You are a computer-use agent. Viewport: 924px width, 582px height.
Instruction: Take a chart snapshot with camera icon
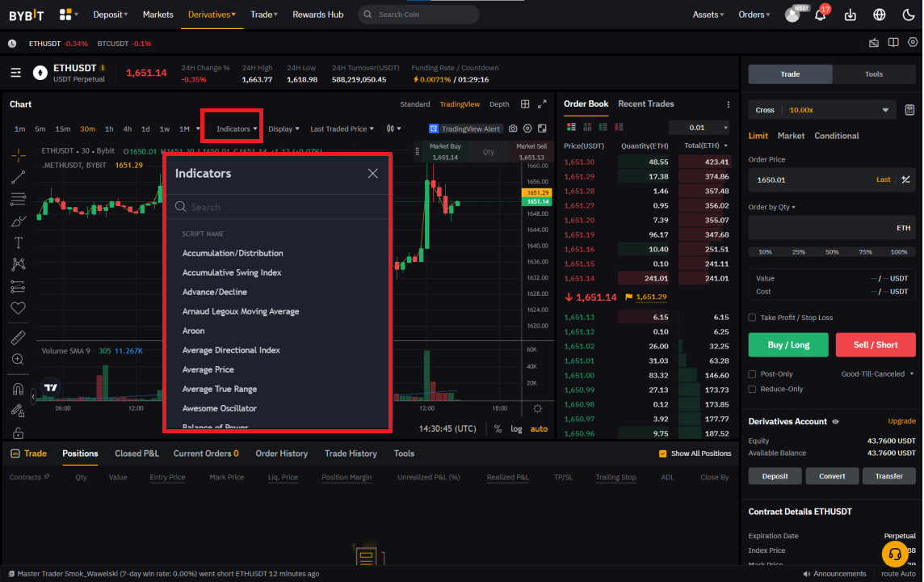513,129
